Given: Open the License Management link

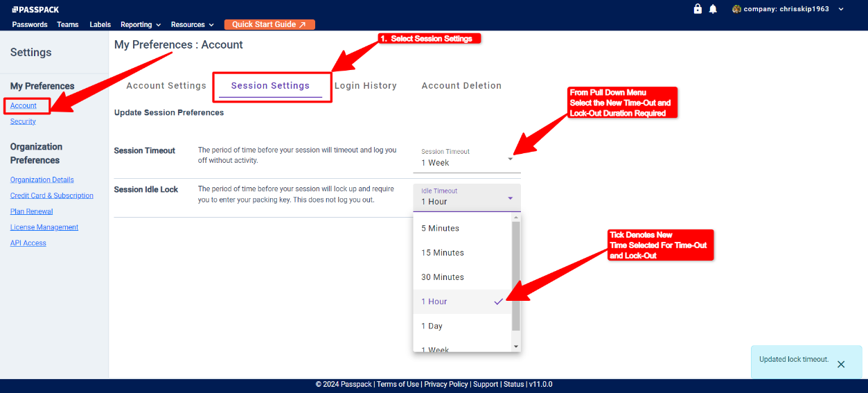Looking at the screenshot, I should coord(44,227).
